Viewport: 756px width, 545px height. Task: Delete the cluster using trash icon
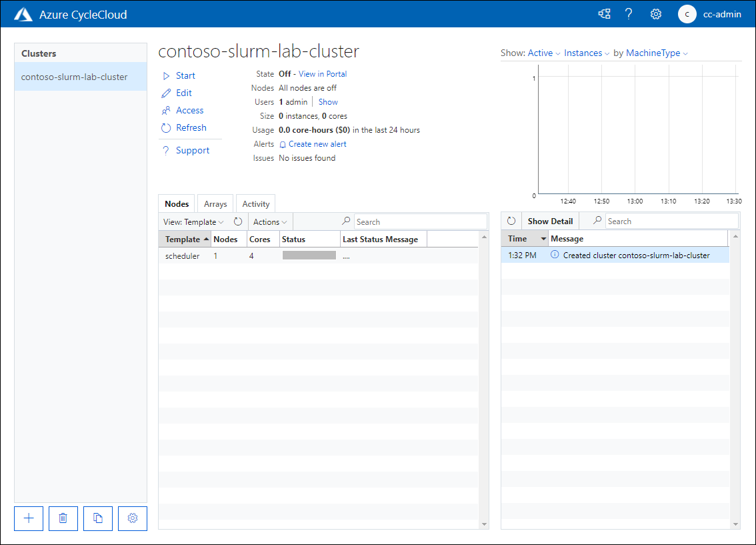(63, 518)
